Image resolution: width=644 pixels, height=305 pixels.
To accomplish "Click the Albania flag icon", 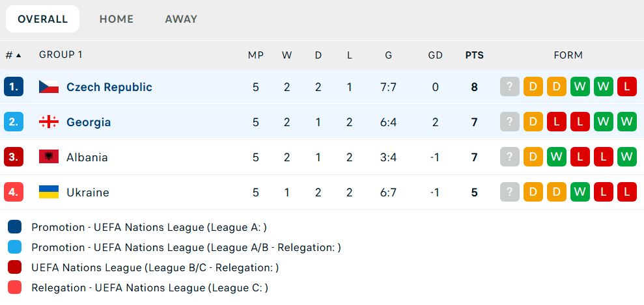I will coord(49,157).
